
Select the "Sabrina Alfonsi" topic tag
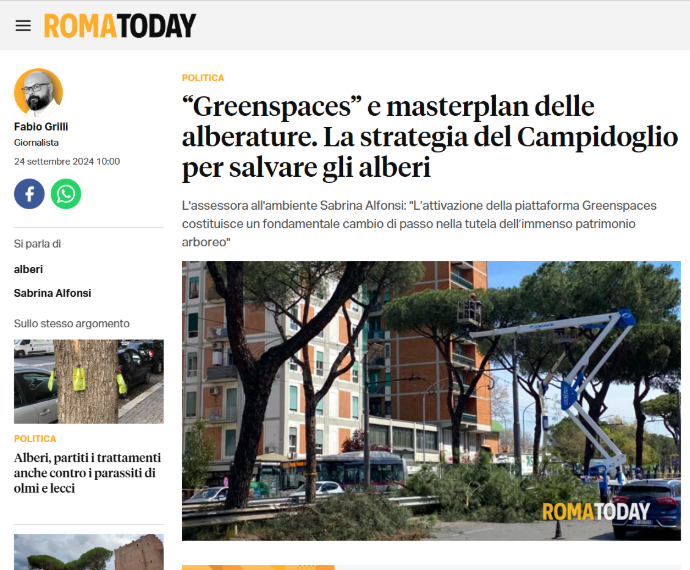pyautogui.click(x=52, y=293)
